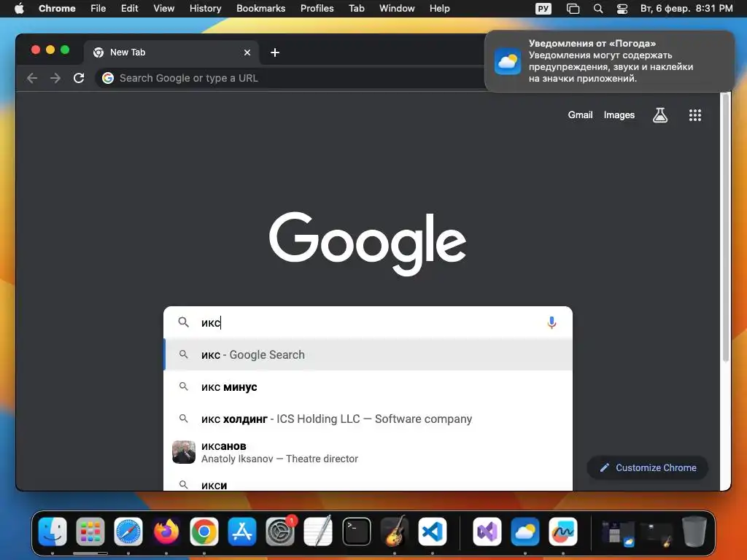
Task: Select the New Tab tab
Action: [x=171, y=52]
